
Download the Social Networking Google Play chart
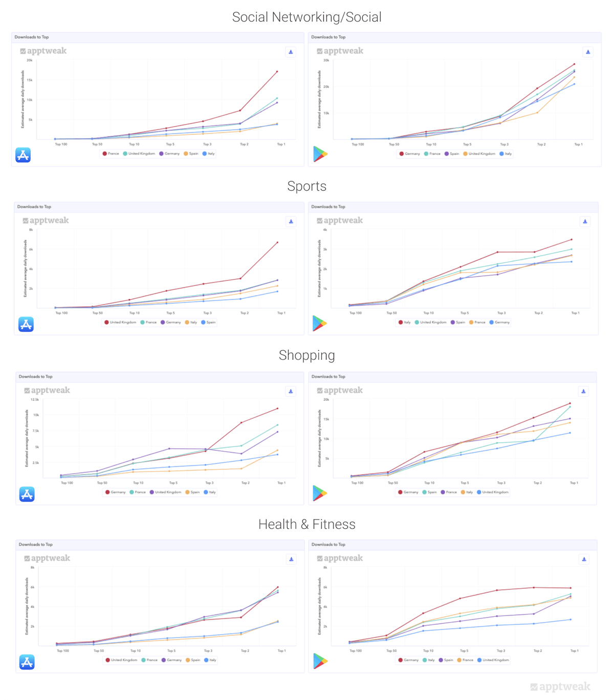click(588, 52)
